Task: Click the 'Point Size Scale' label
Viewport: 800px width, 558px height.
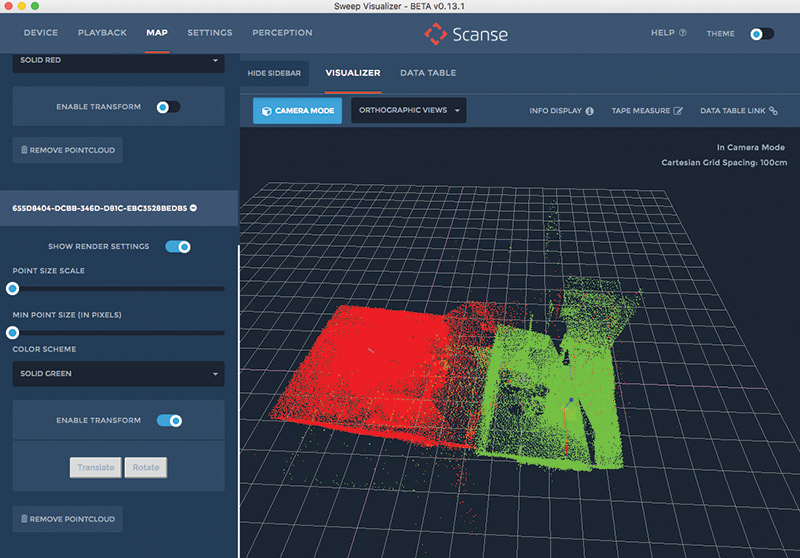Action: (x=48, y=270)
